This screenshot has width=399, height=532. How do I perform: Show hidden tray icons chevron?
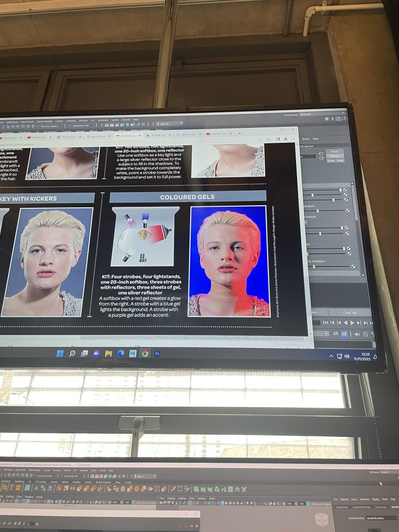[x=331, y=356]
